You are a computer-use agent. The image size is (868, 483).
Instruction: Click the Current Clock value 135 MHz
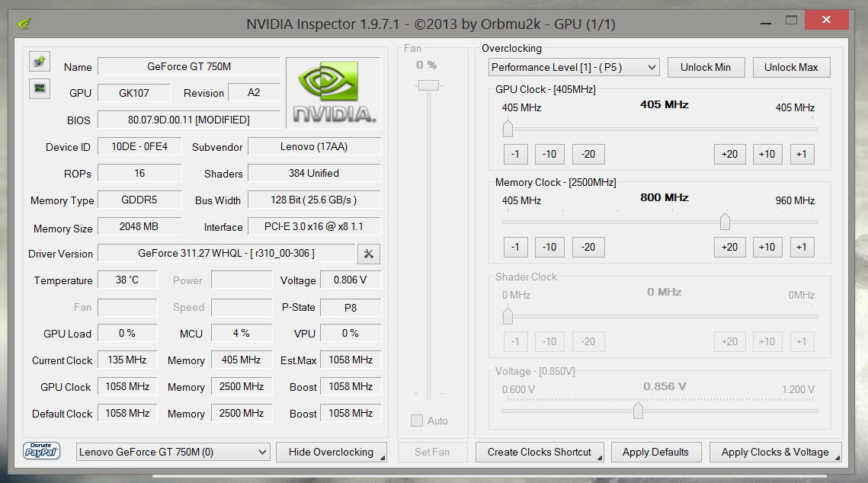(x=127, y=360)
